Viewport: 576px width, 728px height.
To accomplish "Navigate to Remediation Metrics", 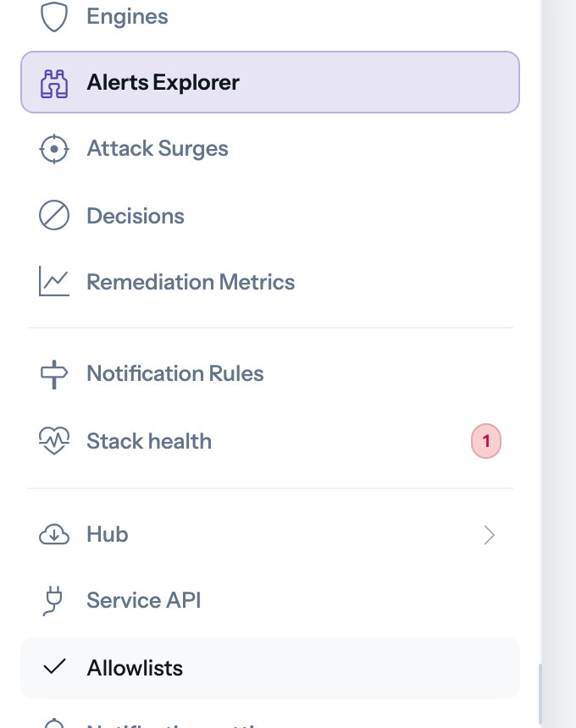I will (x=270, y=281).
